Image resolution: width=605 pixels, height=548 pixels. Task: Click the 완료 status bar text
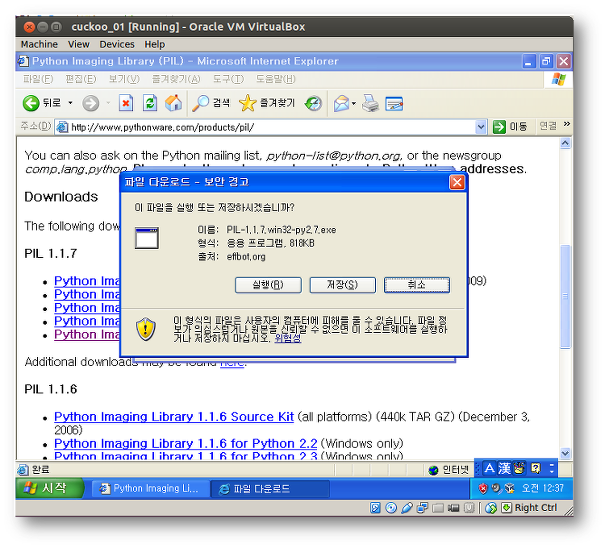coord(41,470)
